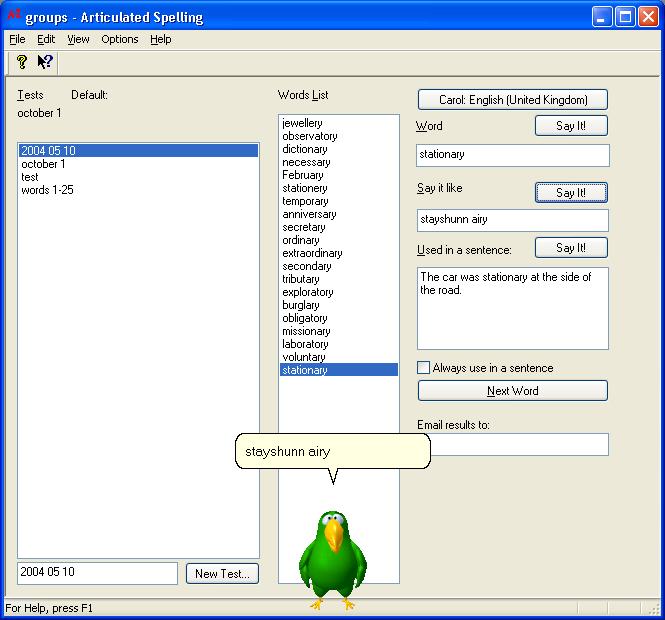The height and width of the screenshot is (620, 665).
Task: Select 'october 1' in the Tests list
Action: (x=43, y=164)
